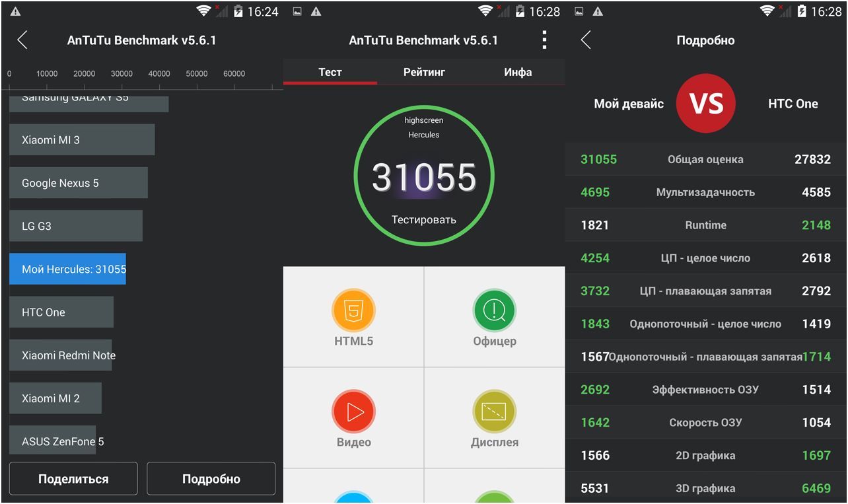This screenshot has width=848, height=504.
Task: Tap the orange HTML5 test icon
Action: click(353, 310)
